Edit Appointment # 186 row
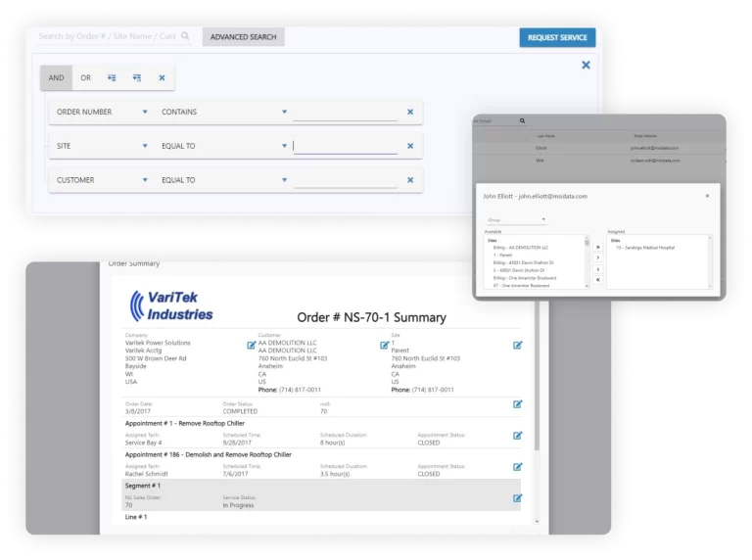This screenshot has height=560, width=752. [x=517, y=467]
